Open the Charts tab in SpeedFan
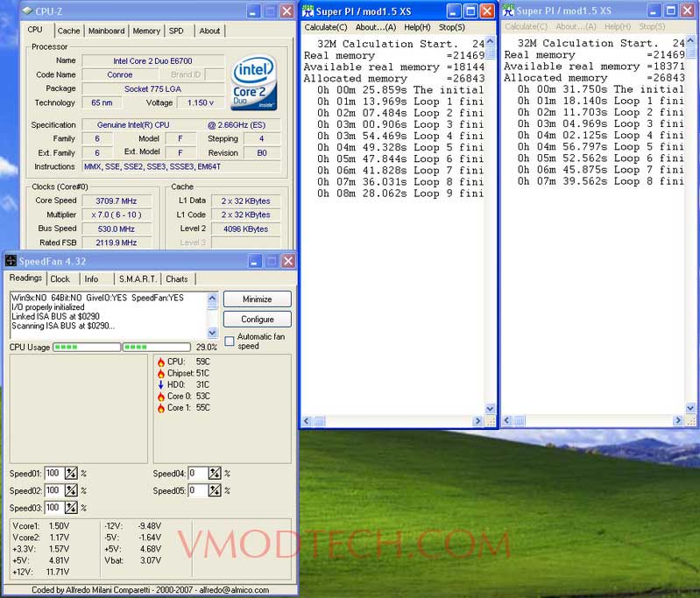The width and height of the screenshot is (700, 598). (177, 279)
